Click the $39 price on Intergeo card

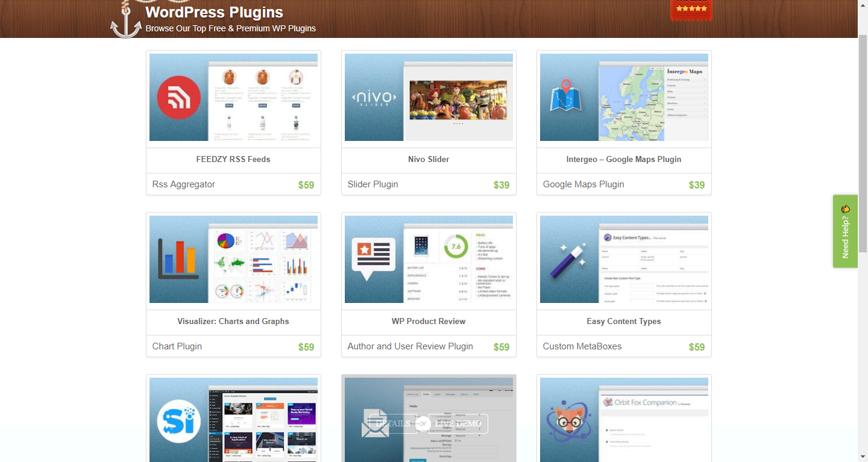pyautogui.click(x=697, y=185)
